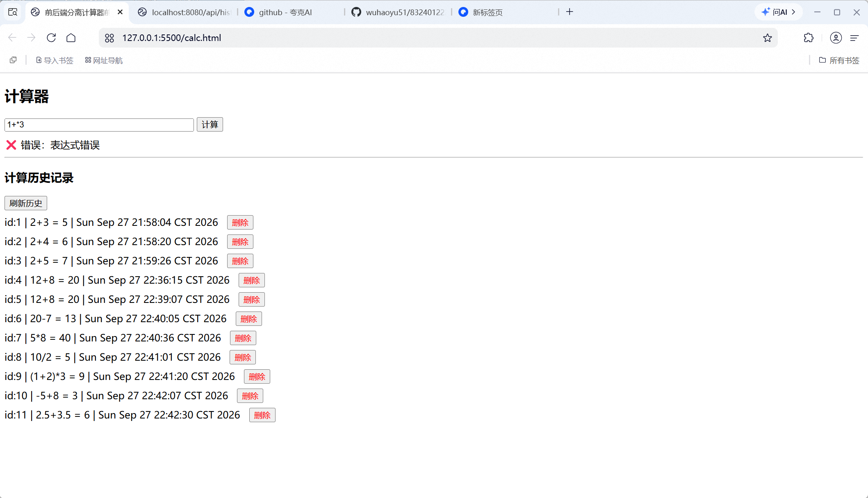Open the extensions puzzle icon
868x498 pixels.
pyautogui.click(x=809, y=38)
